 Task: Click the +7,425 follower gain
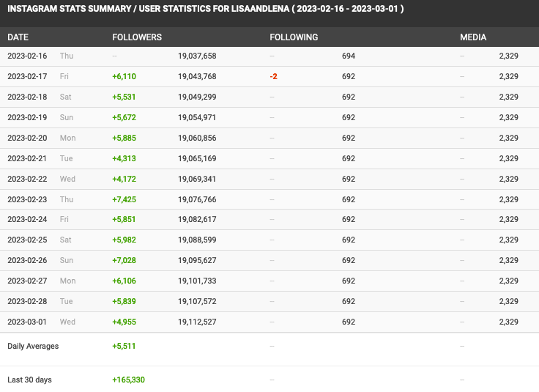tap(124, 199)
